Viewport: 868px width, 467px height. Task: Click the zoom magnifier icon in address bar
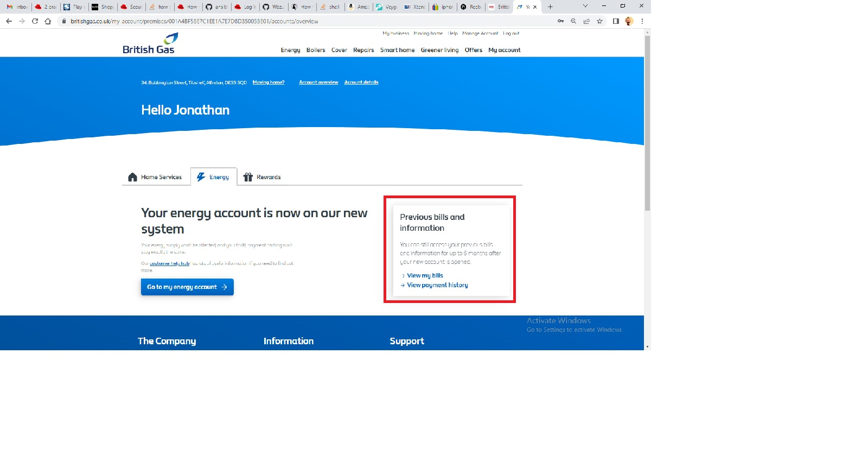(x=573, y=21)
